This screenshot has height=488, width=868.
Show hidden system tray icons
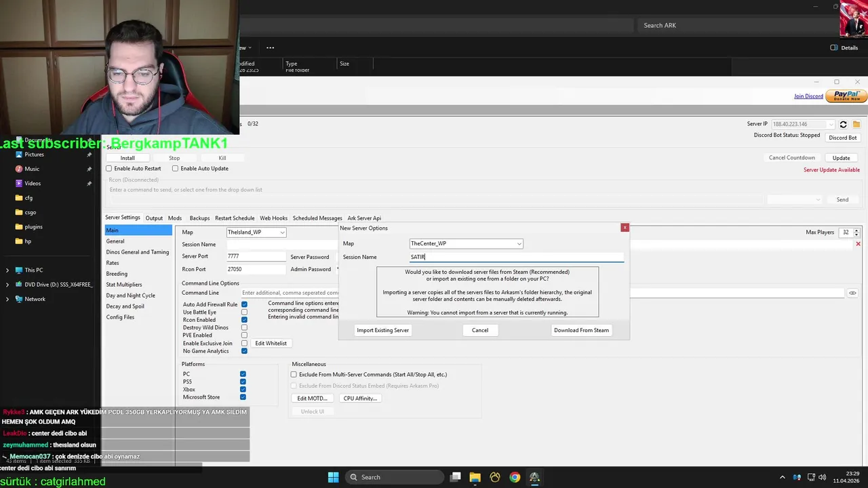pos(783,477)
